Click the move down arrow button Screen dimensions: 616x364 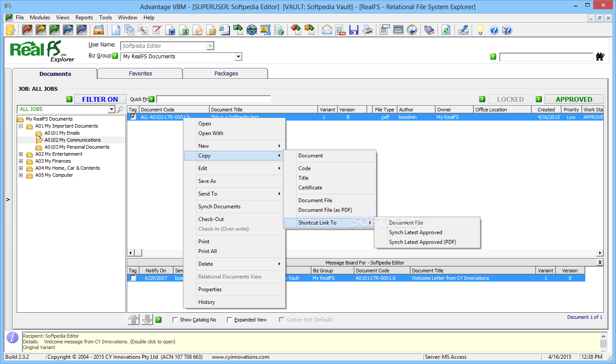pos(147,320)
